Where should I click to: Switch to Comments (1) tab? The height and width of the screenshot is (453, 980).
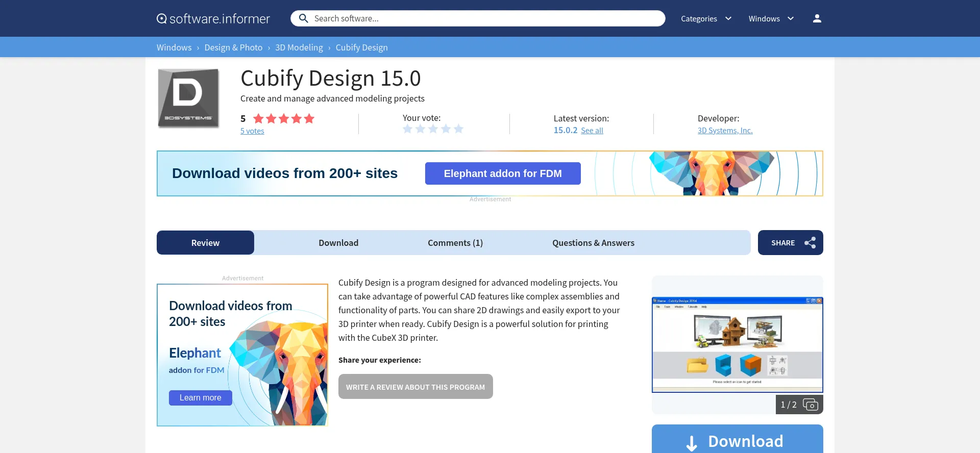[x=455, y=243]
